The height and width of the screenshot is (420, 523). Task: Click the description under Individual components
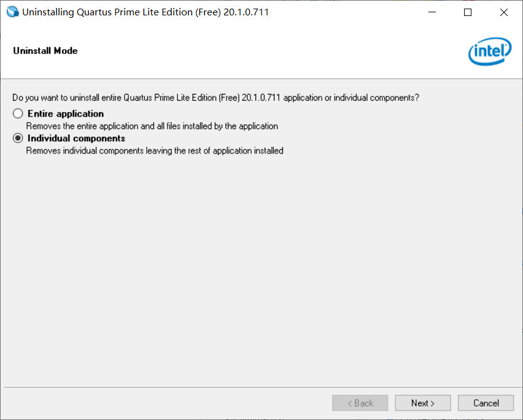[x=155, y=150]
